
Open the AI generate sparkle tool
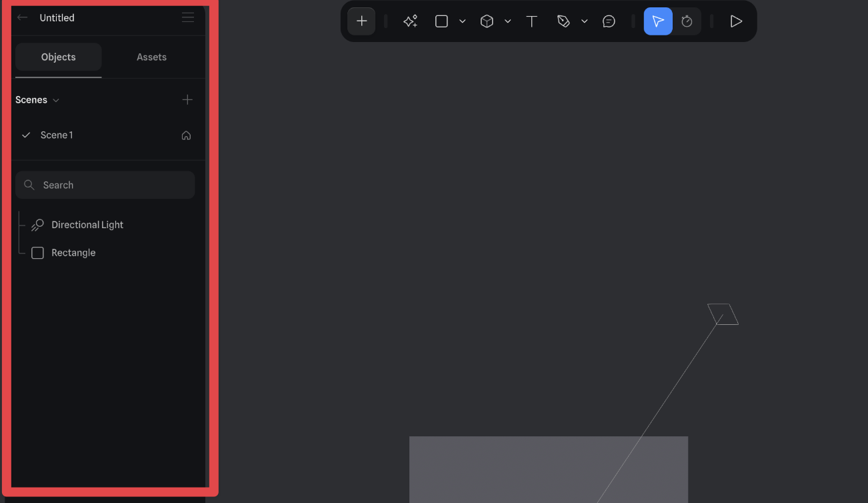coord(410,21)
